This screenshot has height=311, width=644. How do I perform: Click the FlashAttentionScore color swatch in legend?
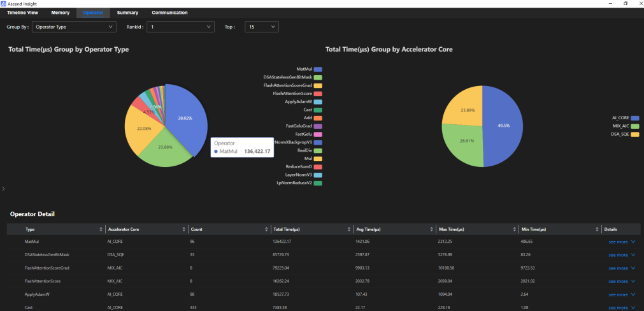318,94
